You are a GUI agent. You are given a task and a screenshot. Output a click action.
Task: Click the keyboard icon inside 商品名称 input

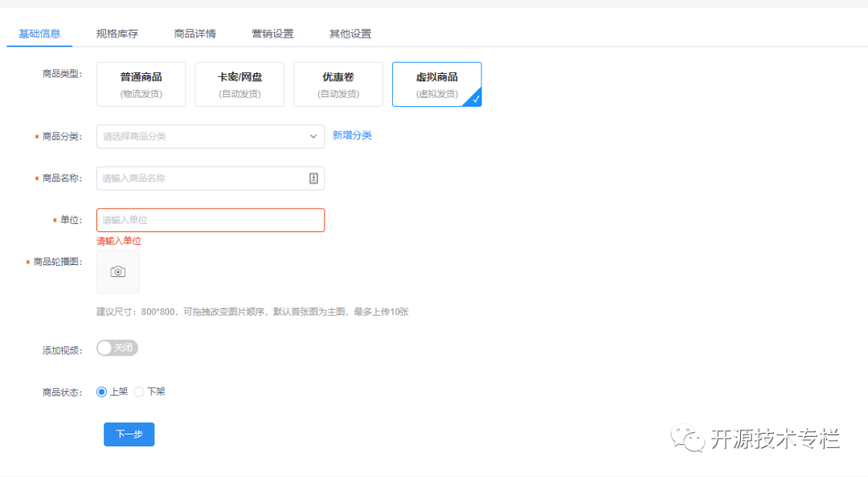click(314, 177)
